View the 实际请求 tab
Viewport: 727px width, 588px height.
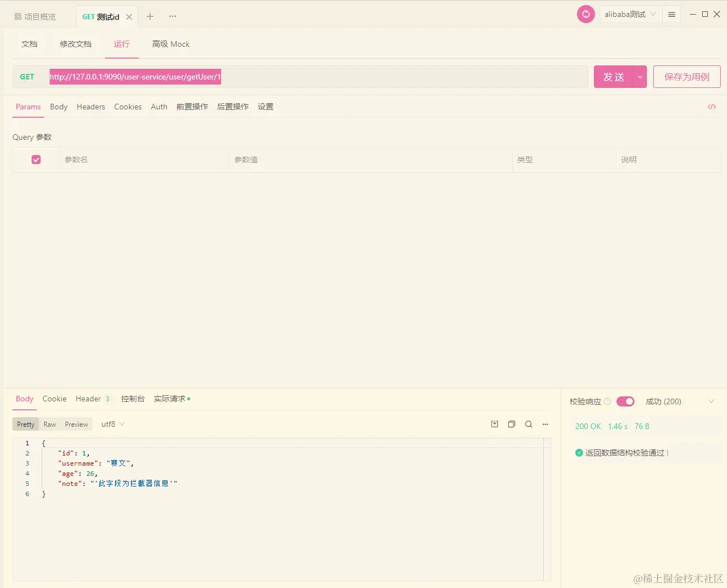point(171,399)
